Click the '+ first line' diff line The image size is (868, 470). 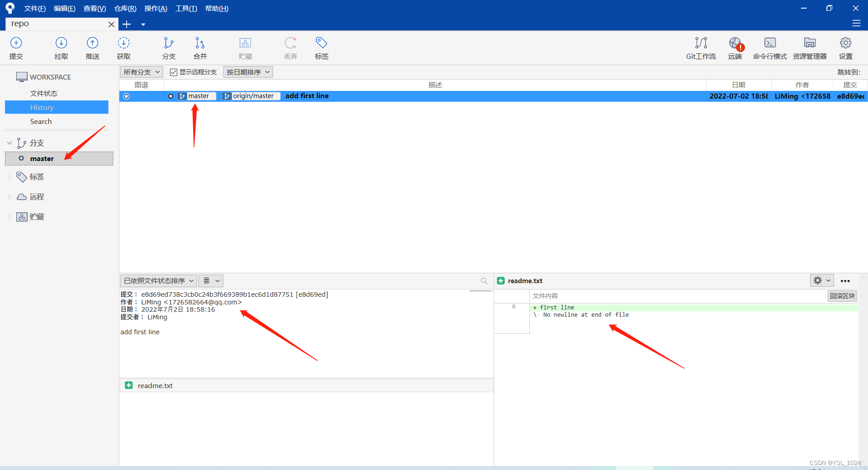click(x=694, y=308)
